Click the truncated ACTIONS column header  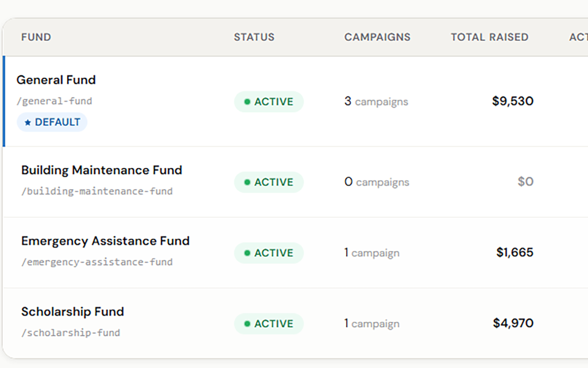coord(580,37)
